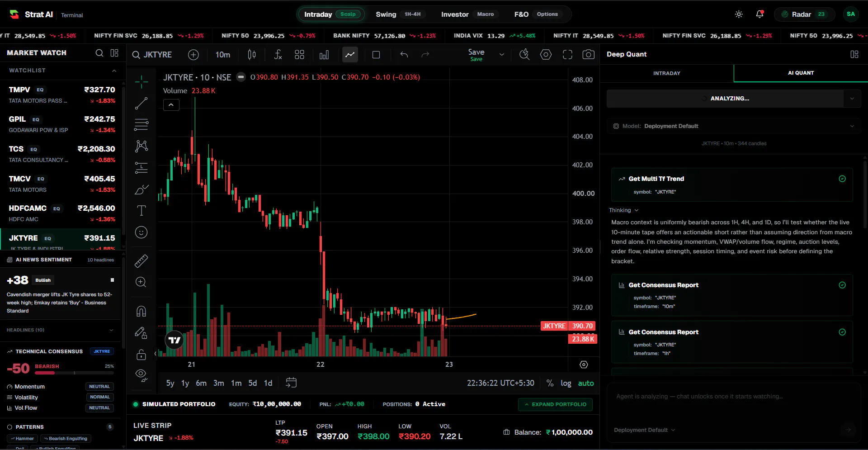Open the AI QUANT tab

point(801,73)
